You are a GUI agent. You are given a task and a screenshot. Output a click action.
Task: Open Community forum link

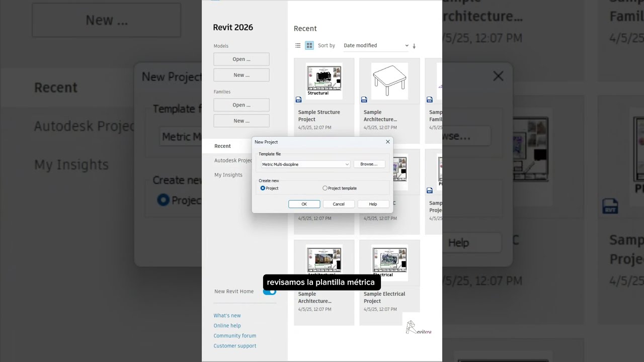pyautogui.click(x=234, y=336)
